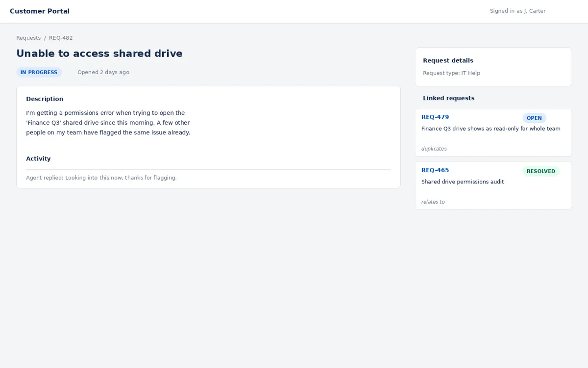
Task: Click the 'Signed in as J. Carter' text
Action: click(x=517, y=11)
